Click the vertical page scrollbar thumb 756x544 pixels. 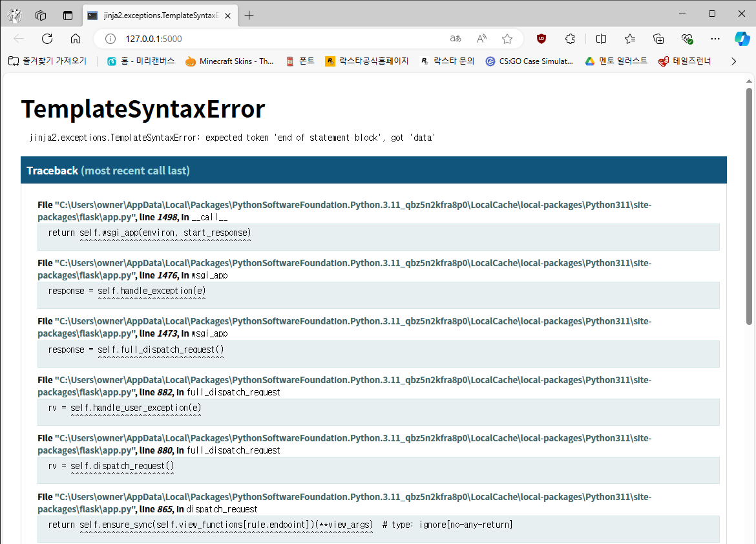coord(749,206)
